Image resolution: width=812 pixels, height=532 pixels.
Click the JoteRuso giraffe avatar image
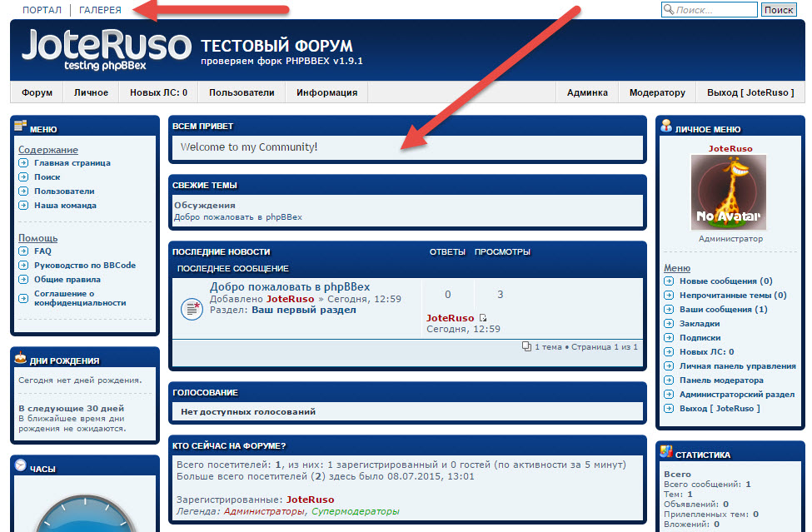(729, 192)
